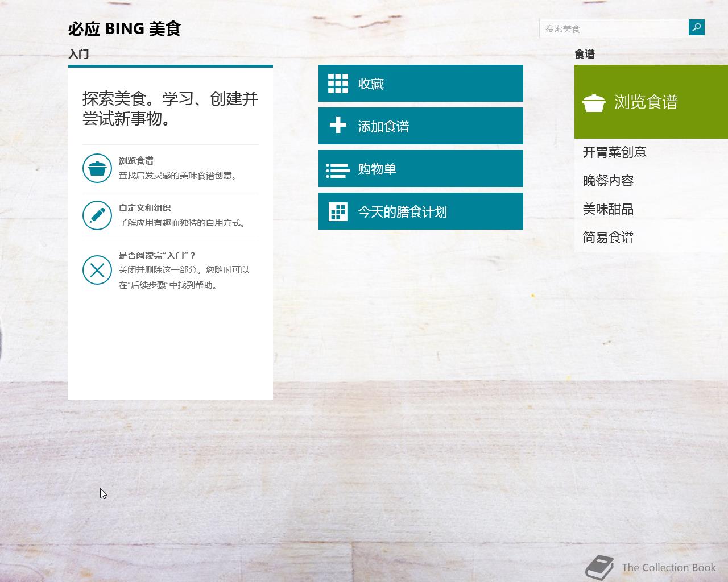Image resolution: width=728 pixels, height=582 pixels.
Task: Click the X circle icon to dismiss 入门
Action: (97, 270)
